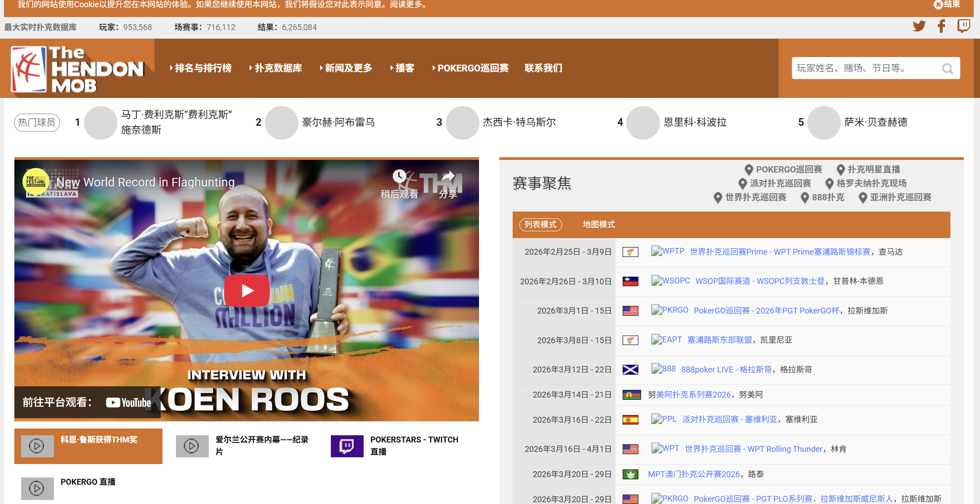Viewport: 980px width, 504px height.
Task: Open the Twitch icon in the top bar
Action: point(963,26)
